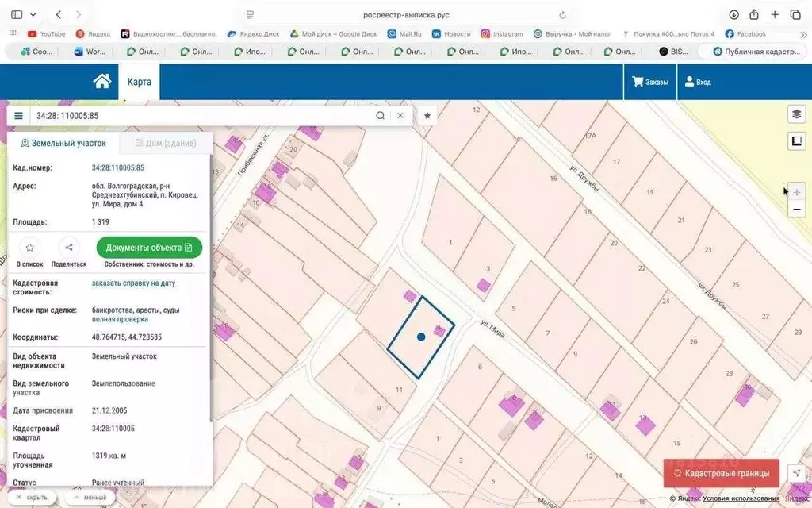Viewport: 812px width, 508px height.
Task: Open the map layers icon
Action: (x=796, y=114)
